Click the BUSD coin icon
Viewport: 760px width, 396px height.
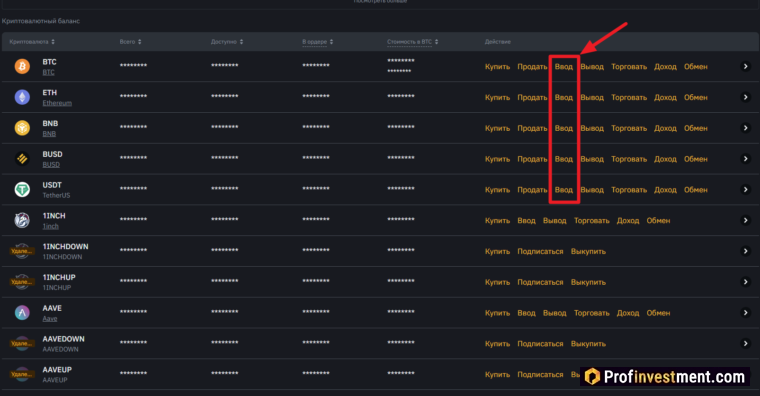(22, 158)
